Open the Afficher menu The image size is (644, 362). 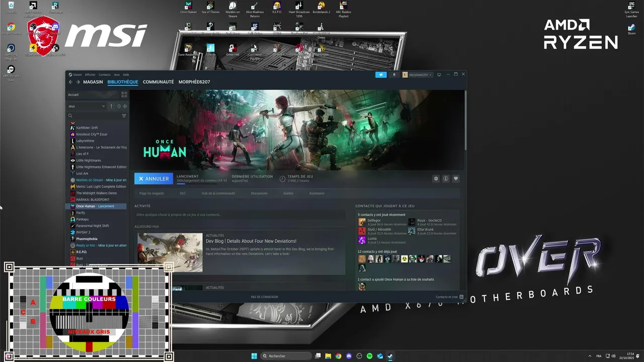[x=90, y=74]
